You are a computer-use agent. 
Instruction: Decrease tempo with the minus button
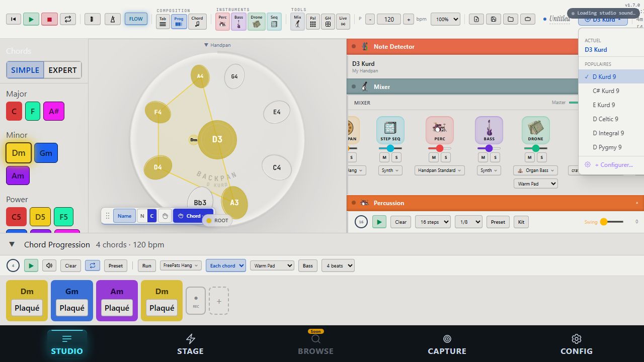[x=370, y=19]
